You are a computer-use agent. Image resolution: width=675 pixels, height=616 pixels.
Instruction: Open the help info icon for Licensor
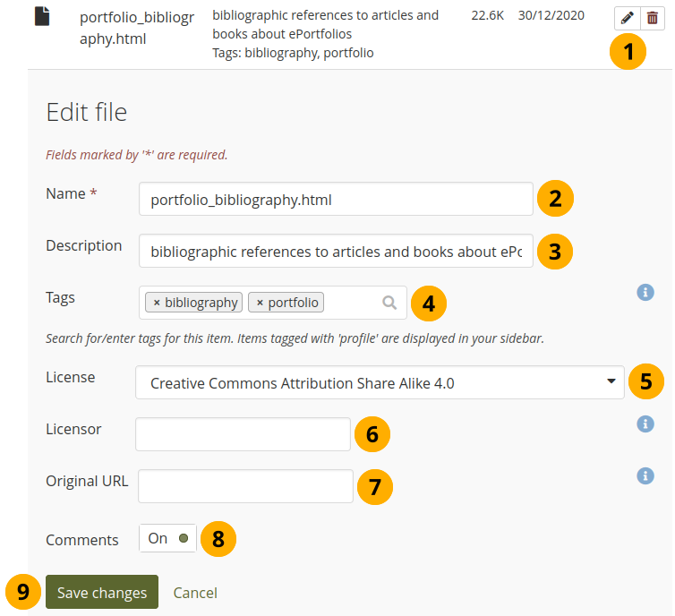(x=645, y=423)
